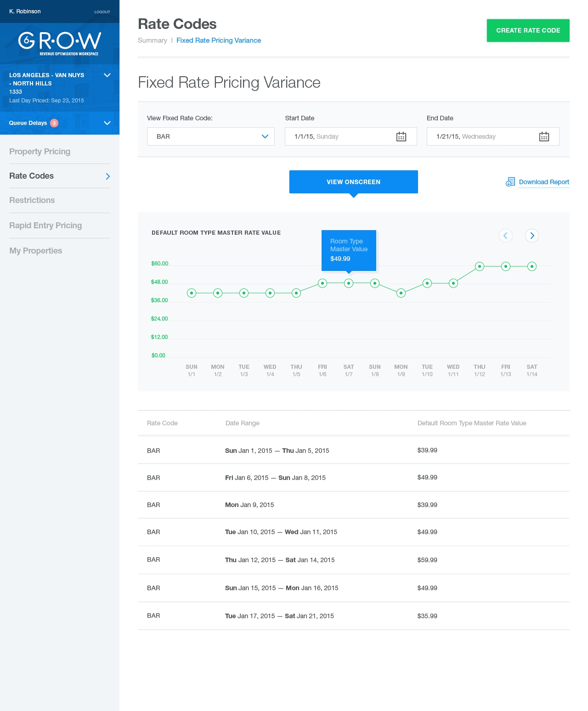This screenshot has width=588, height=711.
Task: Go to Restrictions in the sidebar
Action: tap(32, 200)
